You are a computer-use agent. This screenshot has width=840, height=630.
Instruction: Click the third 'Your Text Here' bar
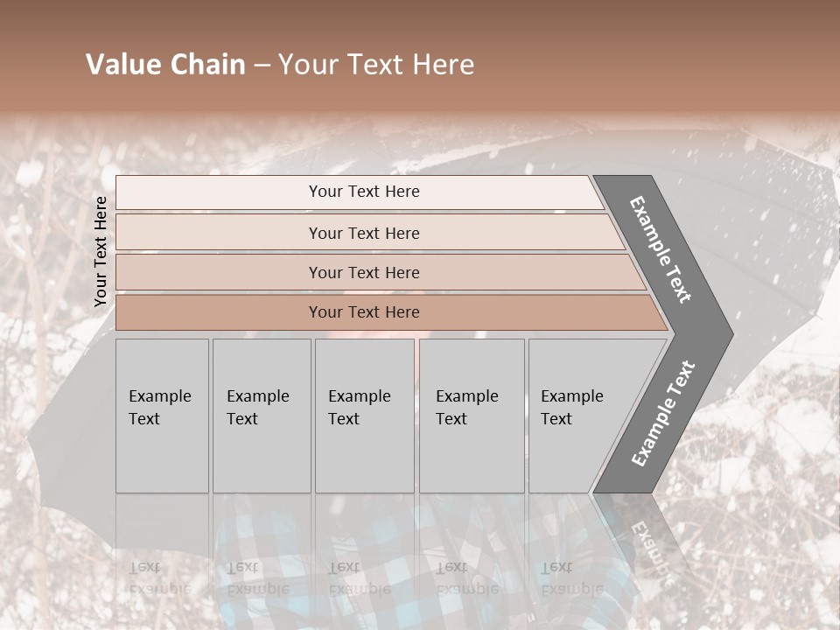click(x=381, y=272)
